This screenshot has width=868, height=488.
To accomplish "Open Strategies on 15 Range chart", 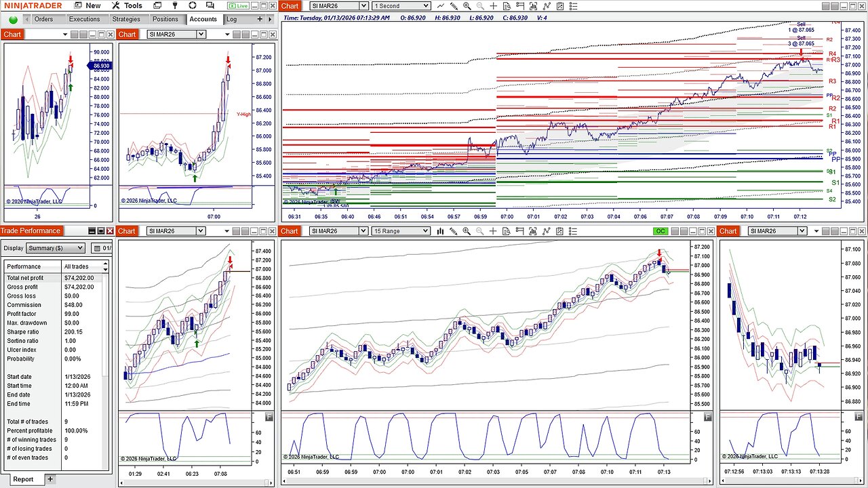I will 559,231.
